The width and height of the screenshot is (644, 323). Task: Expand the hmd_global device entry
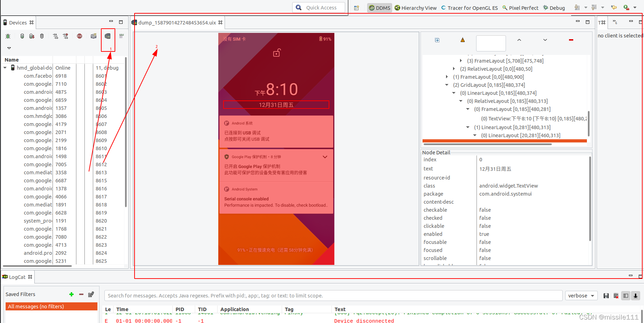pos(5,68)
